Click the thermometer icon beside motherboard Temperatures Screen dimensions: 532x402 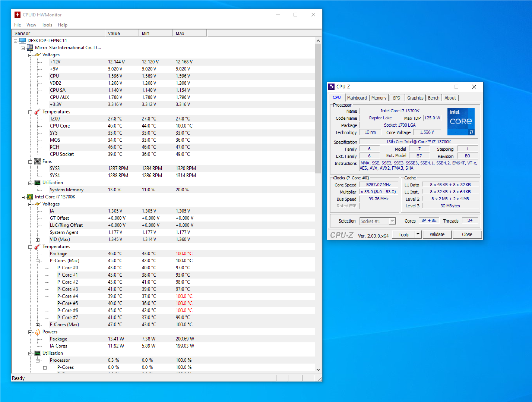[37, 112]
